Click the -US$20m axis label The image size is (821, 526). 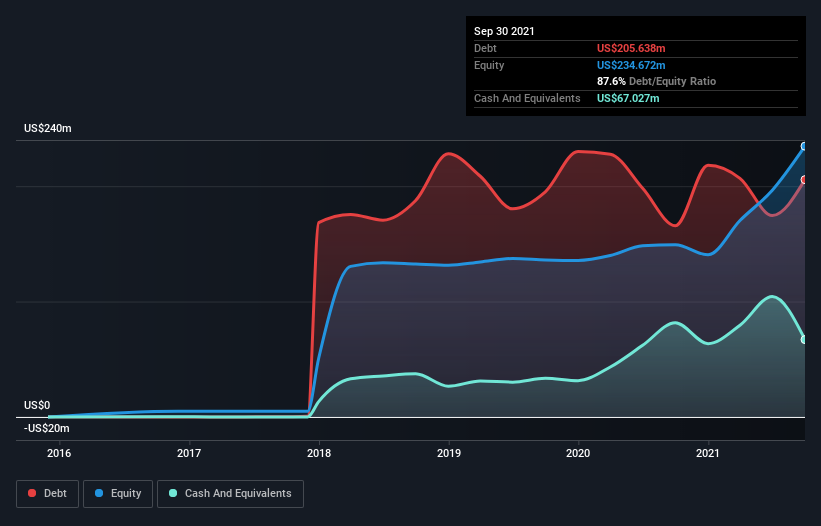pyautogui.click(x=47, y=428)
